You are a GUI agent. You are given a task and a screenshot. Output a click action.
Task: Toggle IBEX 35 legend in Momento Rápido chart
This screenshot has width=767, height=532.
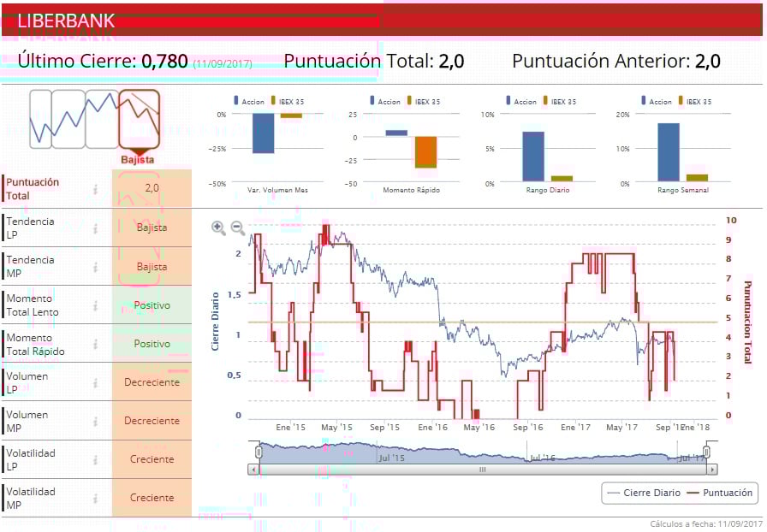click(424, 101)
